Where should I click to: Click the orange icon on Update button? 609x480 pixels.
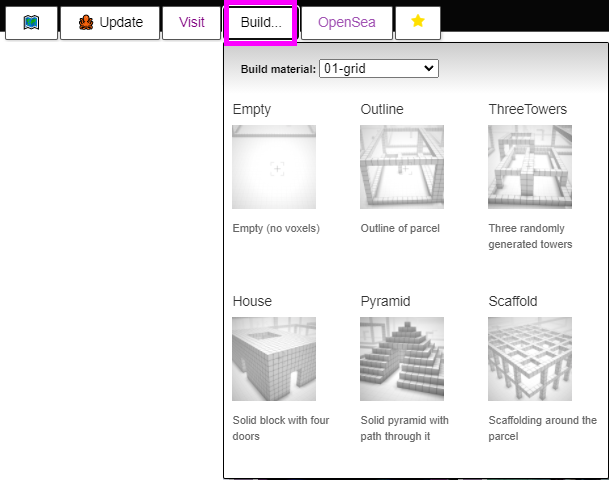point(86,22)
